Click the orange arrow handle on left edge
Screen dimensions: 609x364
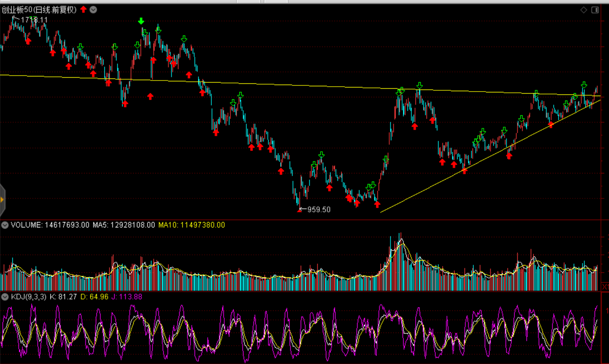2,200
